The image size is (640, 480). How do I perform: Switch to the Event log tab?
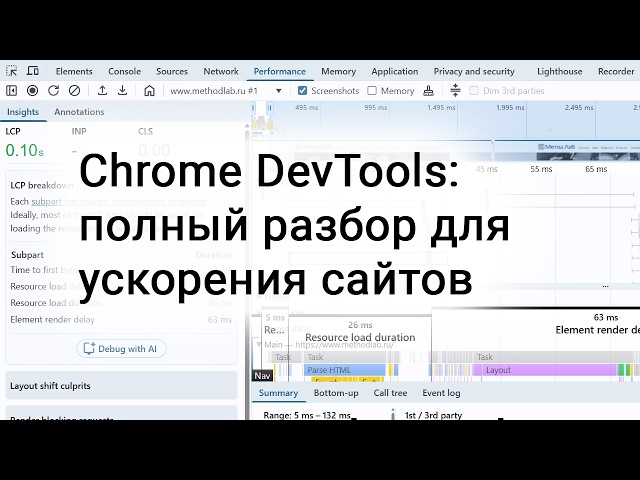(x=441, y=393)
